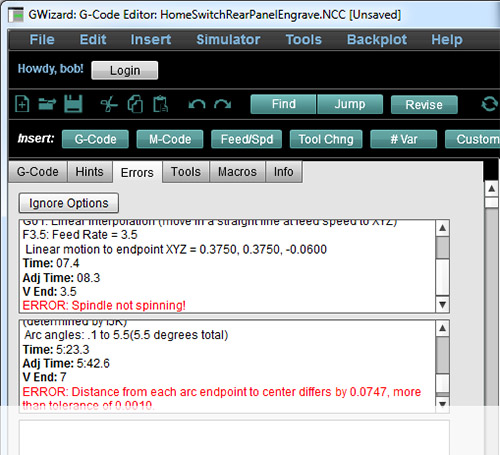Select the Errors tab
Image resolution: width=500 pixels, height=455 pixels.
coord(137,172)
